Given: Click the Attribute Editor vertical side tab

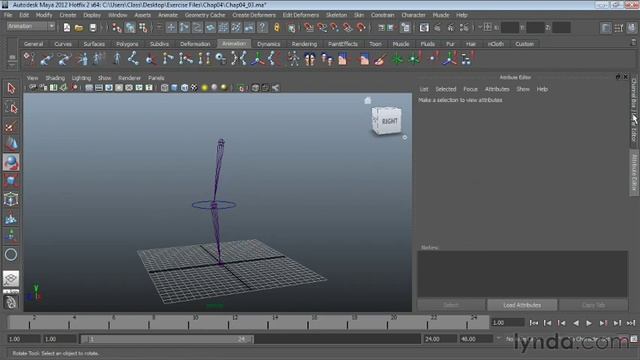Looking at the screenshot, I should [634, 172].
